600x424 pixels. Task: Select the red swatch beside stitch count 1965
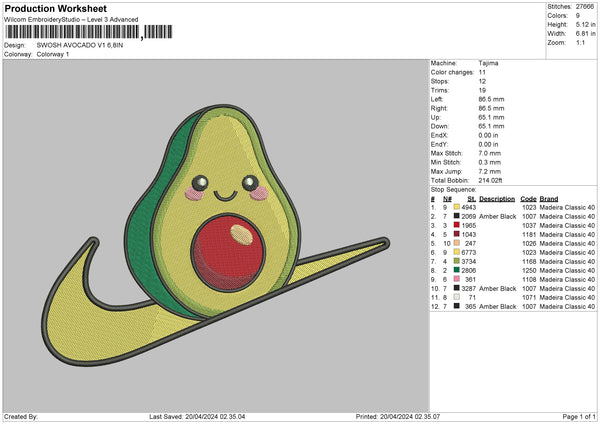click(457, 225)
